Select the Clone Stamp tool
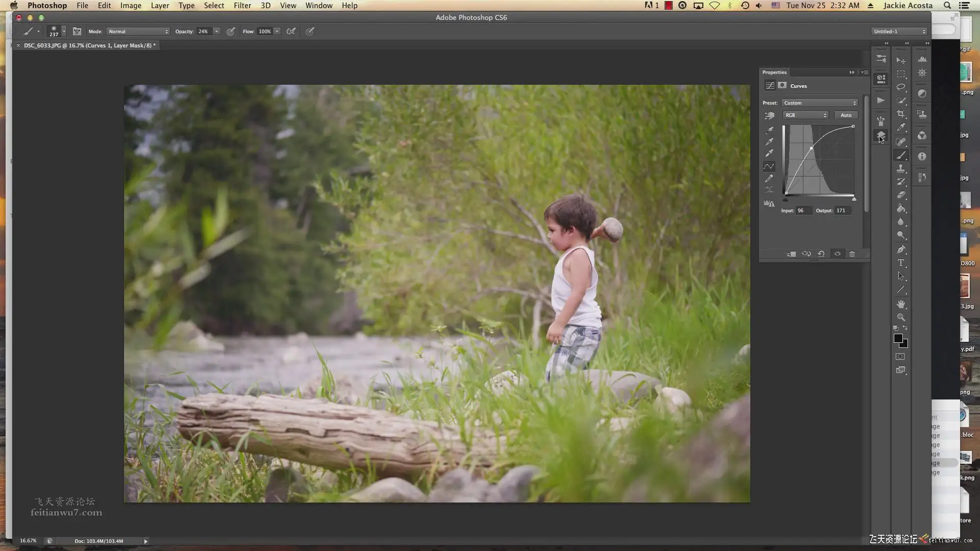Image resolution: width=980 pixels, height=551 pixels. tap(901, 168)
